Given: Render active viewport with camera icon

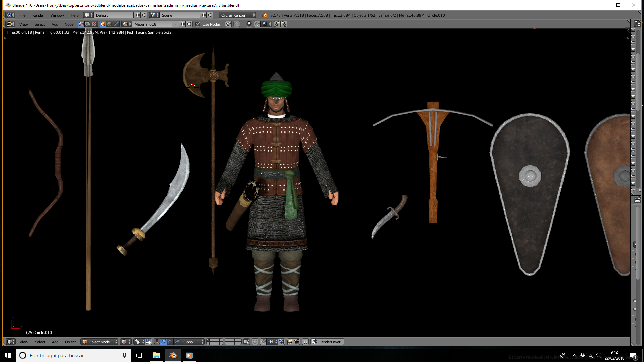Looking at the screenshot, I should (290, 342).
